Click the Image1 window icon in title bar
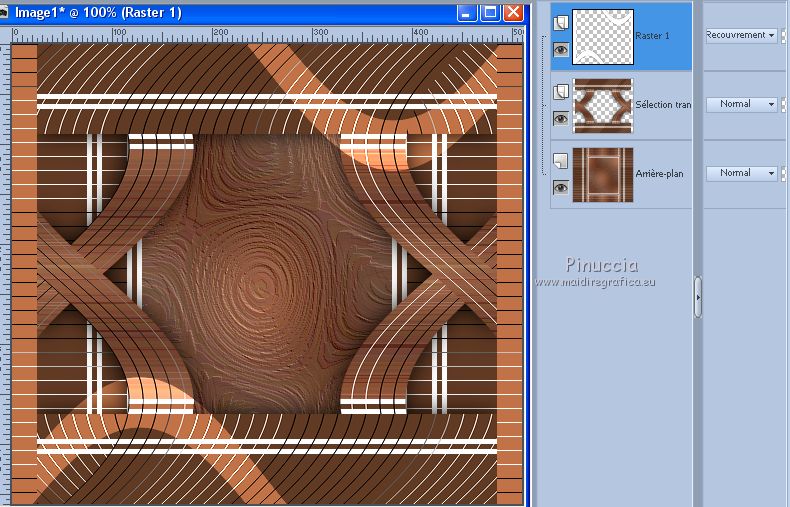 pyautogui.click(x=4, y=13)
